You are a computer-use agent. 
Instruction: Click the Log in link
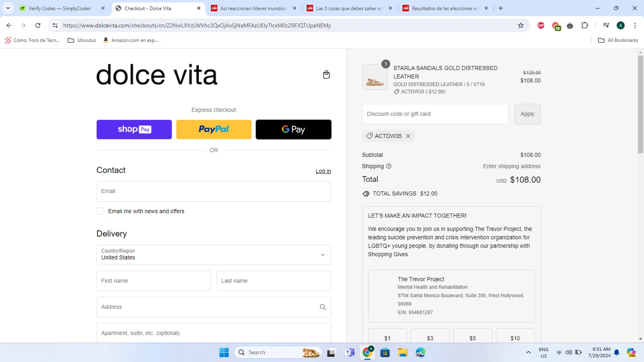[x=323, y=171]
